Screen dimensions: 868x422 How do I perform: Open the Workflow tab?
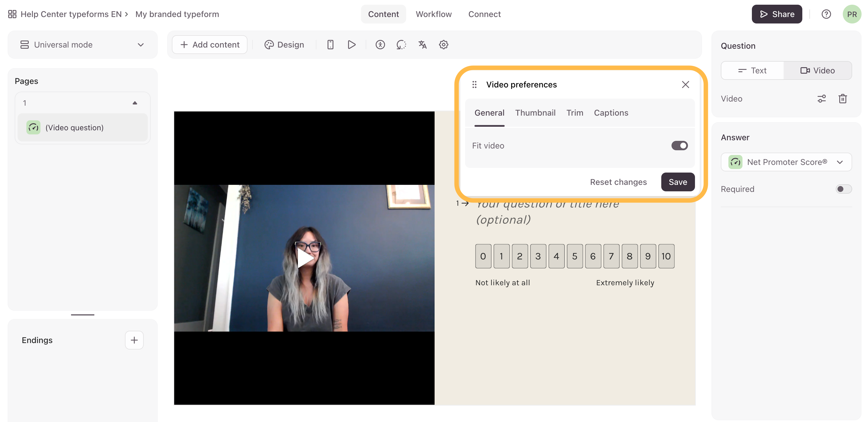(x=433, y=14)
